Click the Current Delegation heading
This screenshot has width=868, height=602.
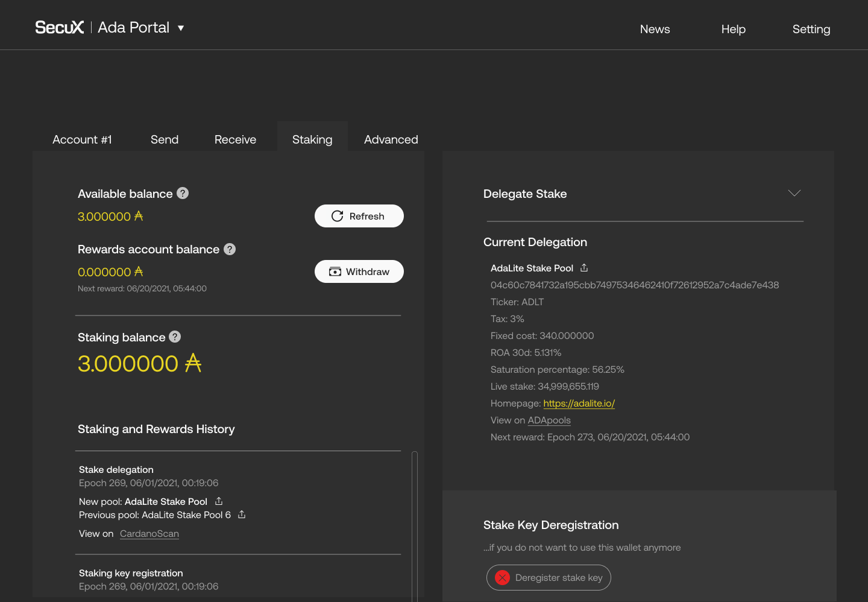(x=535, y=242)
